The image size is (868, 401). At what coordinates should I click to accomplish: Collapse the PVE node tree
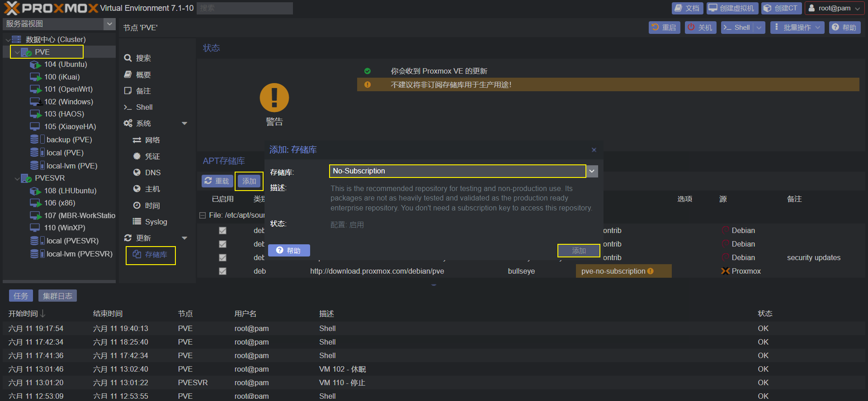[x=17, y=52]
